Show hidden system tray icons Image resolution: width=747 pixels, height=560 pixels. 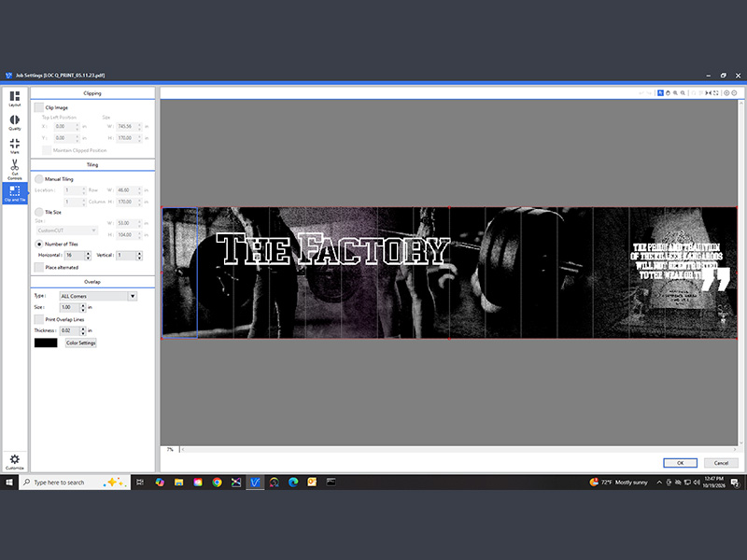[x=659, y=483]
